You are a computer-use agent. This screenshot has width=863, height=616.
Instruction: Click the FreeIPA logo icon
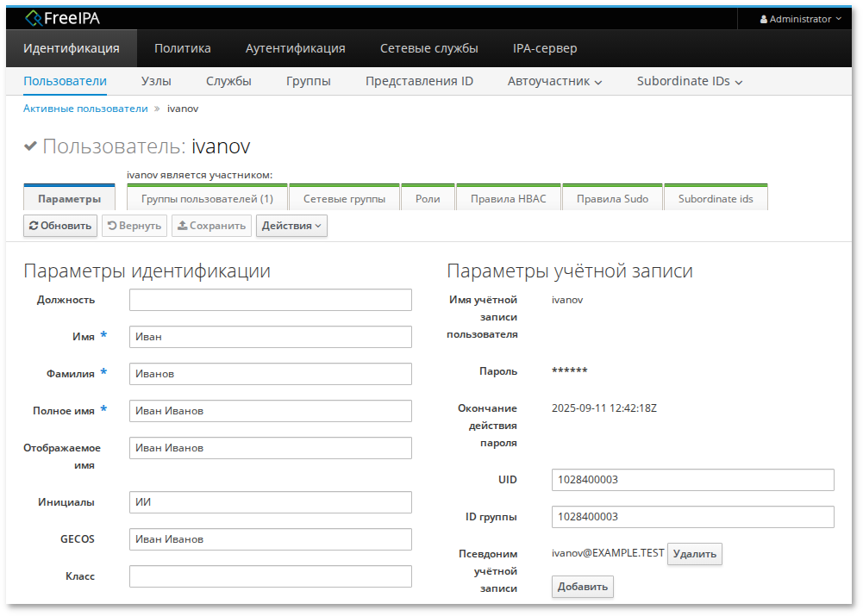click(x=34, y=18)
